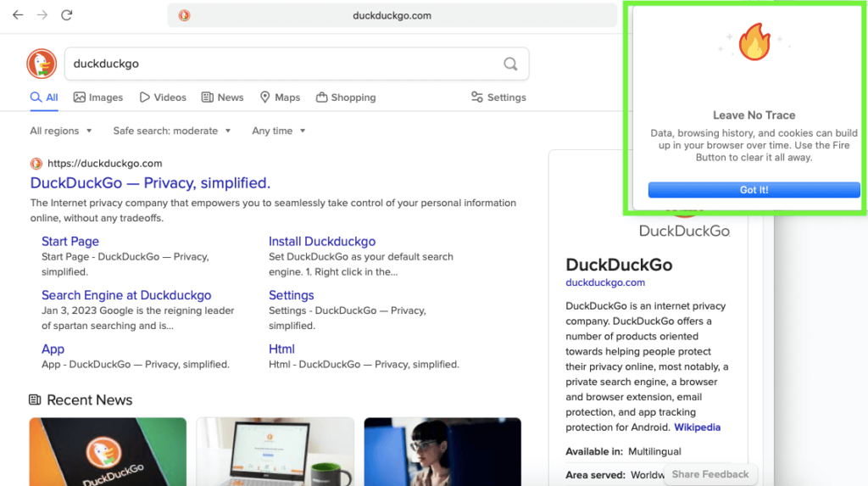This screenshot has height=486, width=868.
Task: Open news thumbnail with DuckDuckGo logo phone
Action: point(108,451)
